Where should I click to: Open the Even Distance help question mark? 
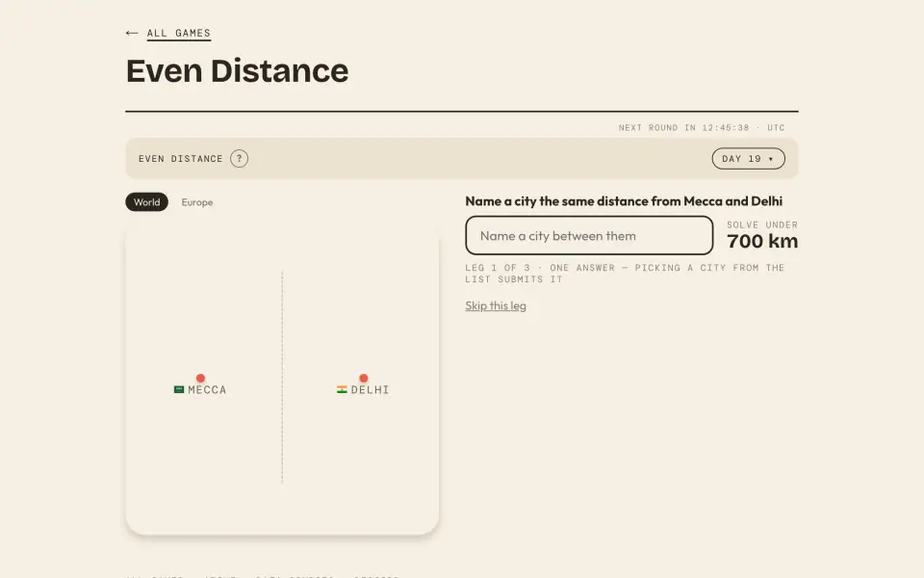(240, 159)
